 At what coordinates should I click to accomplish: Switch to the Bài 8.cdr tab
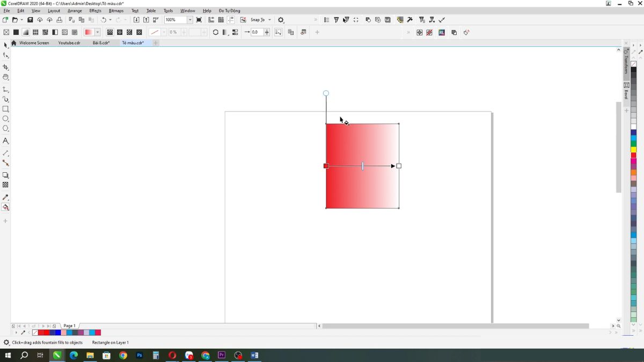(x=101, y=43)
